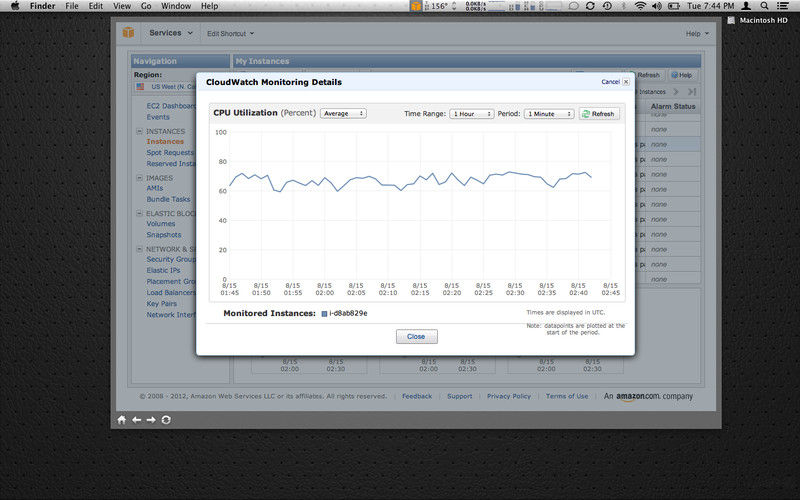Reload page with the bottom toolbar icon

pyautogui.click(x=166, y=420)
